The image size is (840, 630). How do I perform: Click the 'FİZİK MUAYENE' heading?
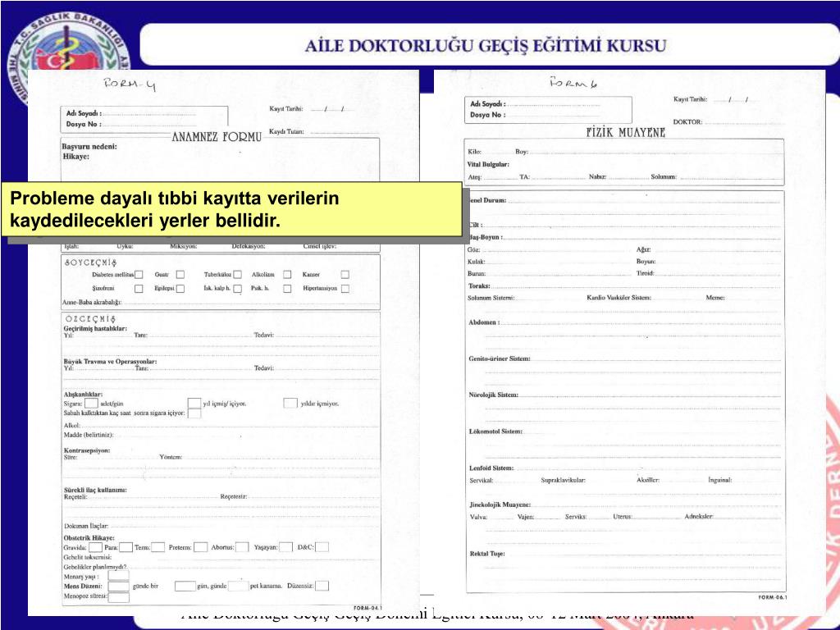(x=626, y=132)
